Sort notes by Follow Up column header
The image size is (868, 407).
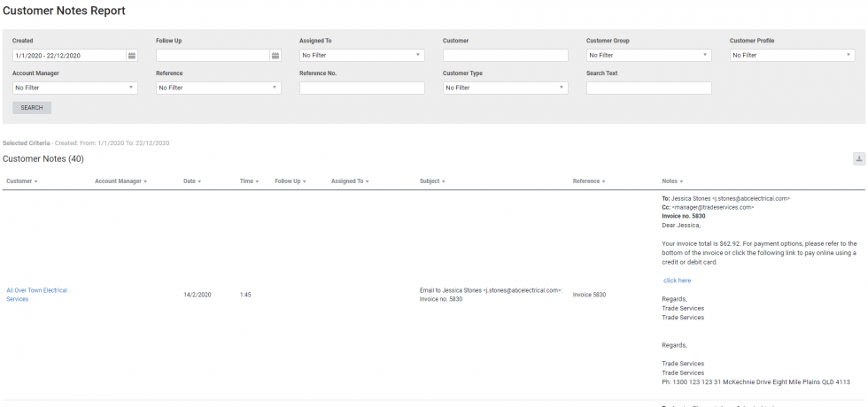pyautogui.click(x=290, y=181)
